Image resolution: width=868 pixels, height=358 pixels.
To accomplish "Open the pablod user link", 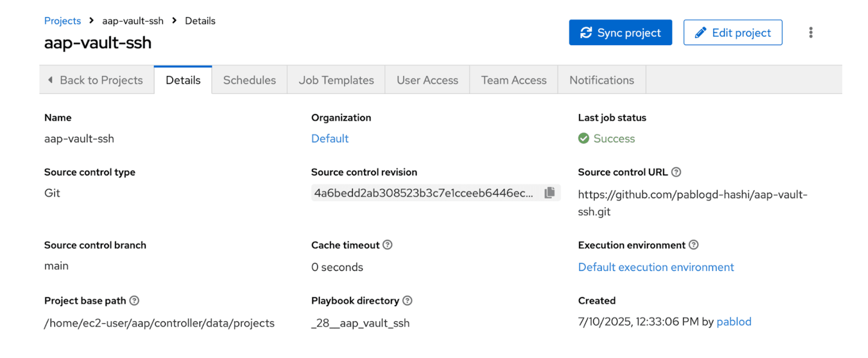I will coord(734,322).
